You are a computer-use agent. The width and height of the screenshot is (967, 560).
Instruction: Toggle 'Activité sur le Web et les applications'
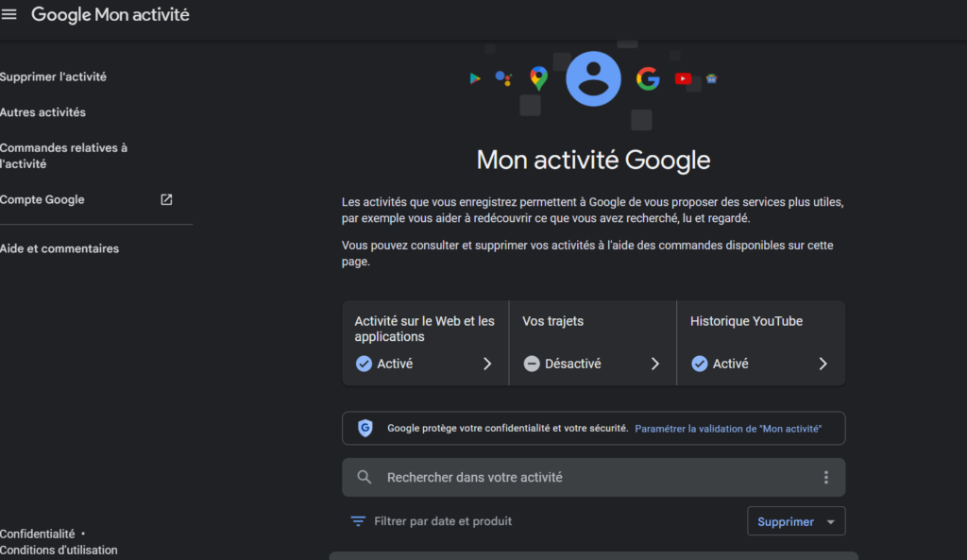point(425,343)
